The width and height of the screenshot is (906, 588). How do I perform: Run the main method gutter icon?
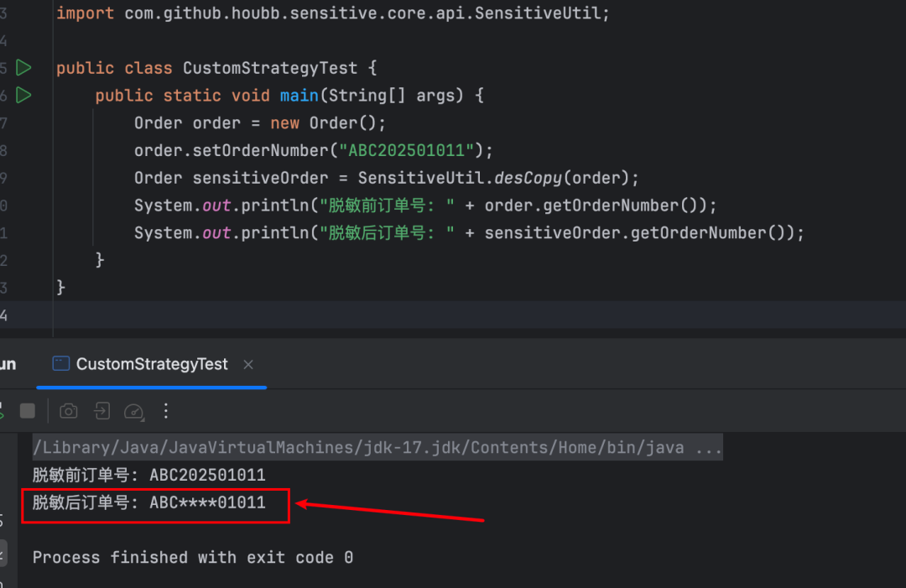click(23, 95)
